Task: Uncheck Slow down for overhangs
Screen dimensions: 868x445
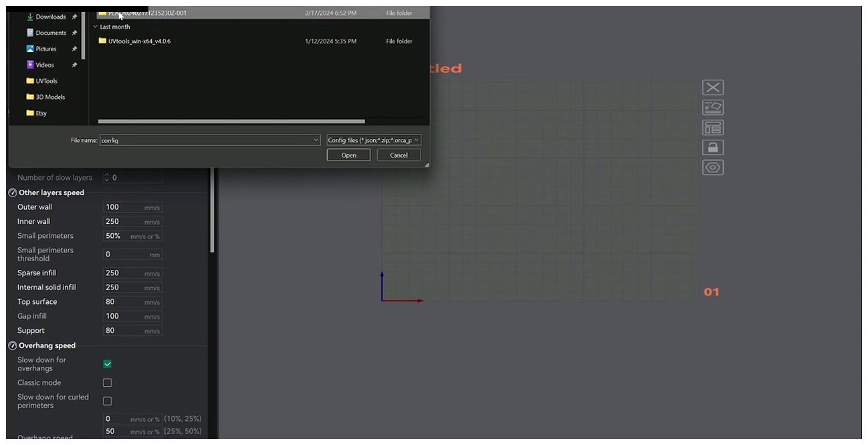Action: 107,364
